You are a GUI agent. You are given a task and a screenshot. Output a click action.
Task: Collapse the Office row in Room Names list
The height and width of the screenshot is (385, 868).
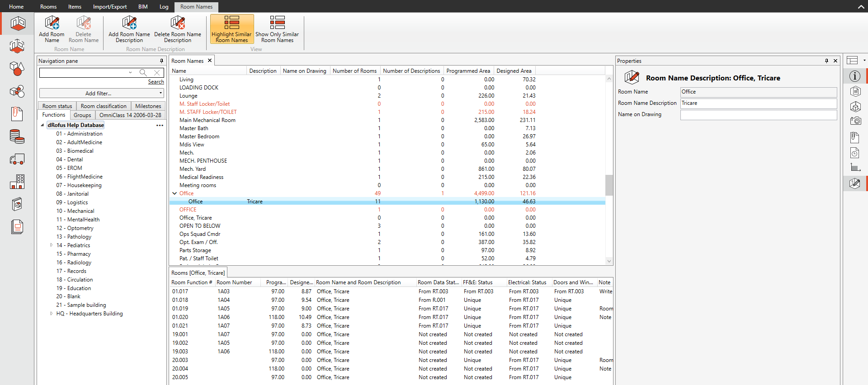[x=175, y=193]
